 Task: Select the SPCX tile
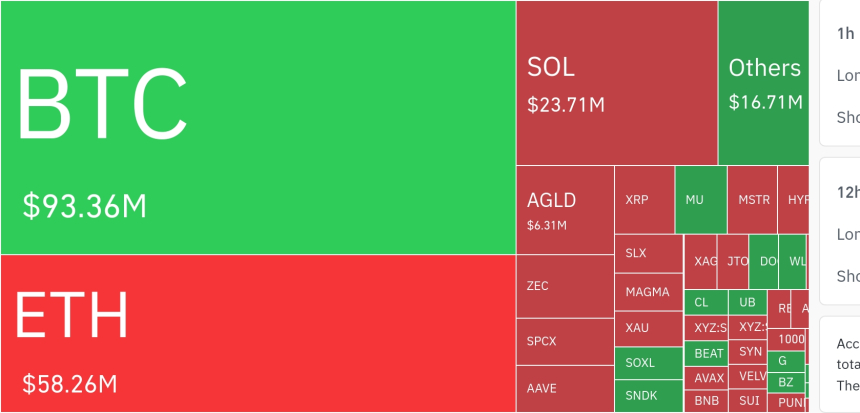click(x=565, y=342)
